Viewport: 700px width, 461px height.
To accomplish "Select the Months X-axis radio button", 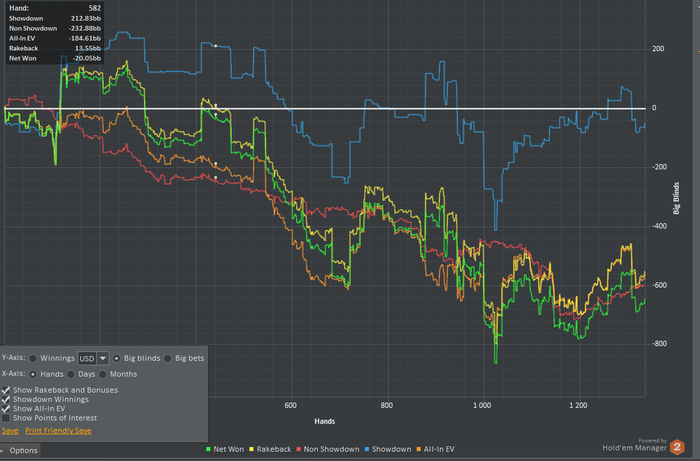I will tap(102, 374).
